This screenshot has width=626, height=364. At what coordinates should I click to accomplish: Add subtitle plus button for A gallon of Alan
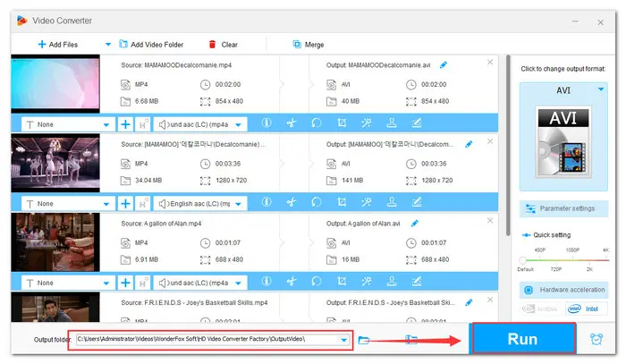[x=125, y=283]
